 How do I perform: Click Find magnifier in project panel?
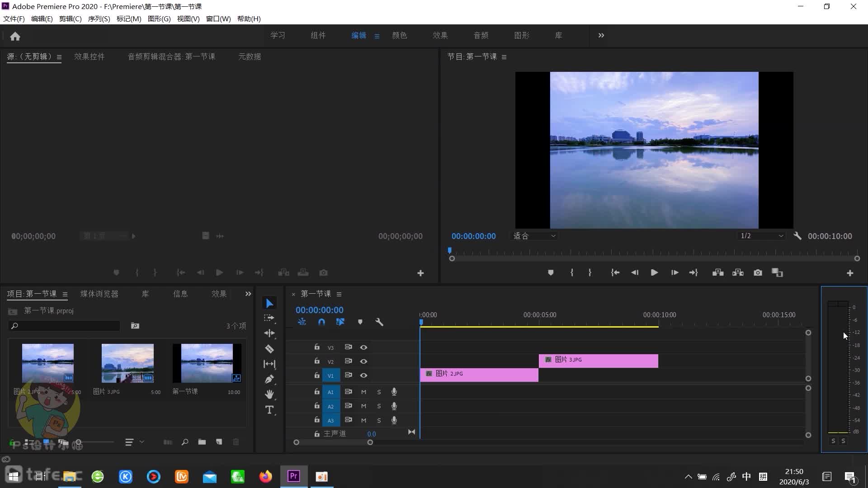click(x=185, y=442)
